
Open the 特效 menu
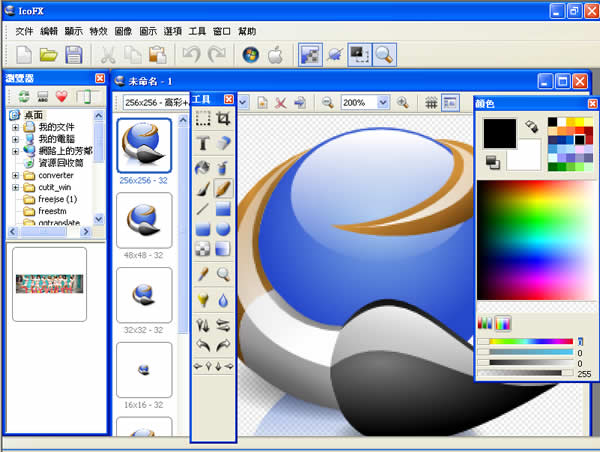98,31
